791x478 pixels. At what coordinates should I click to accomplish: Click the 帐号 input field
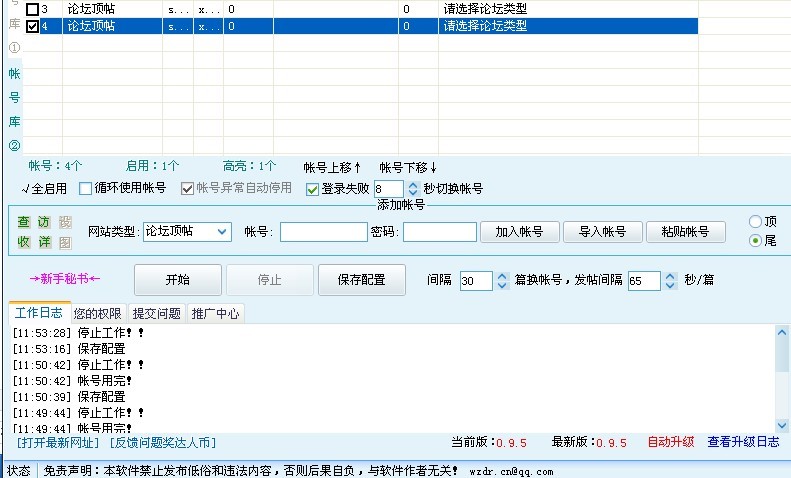(323, 232)
